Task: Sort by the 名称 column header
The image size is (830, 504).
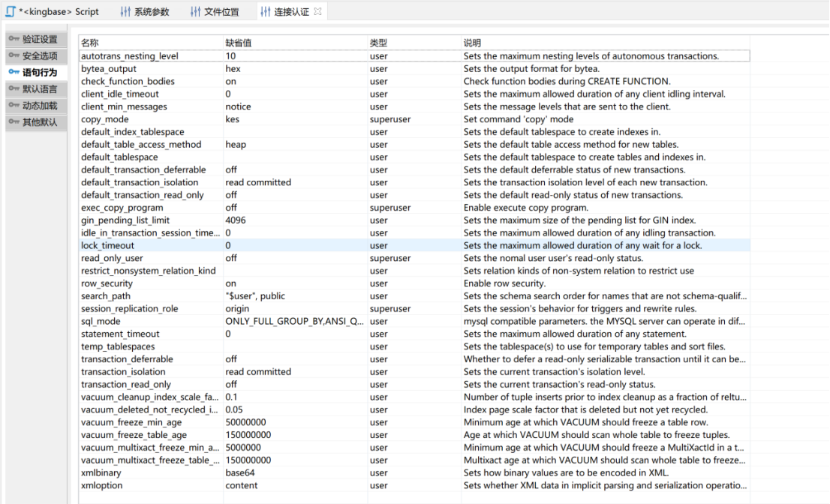Action: pos(90,43)
